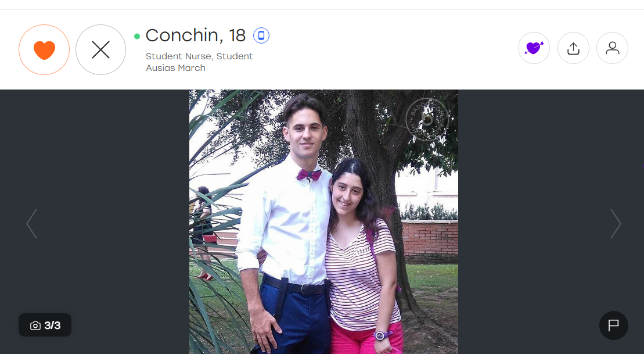This screenshot has height=354, width=644.
Task: Open the share profile icon
Action: 573,48
